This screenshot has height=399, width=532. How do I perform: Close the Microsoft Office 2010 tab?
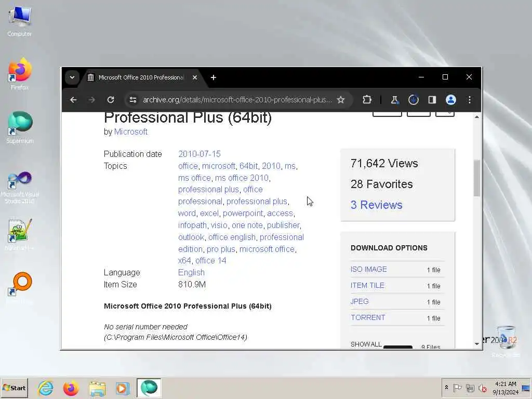pos(195,77)
